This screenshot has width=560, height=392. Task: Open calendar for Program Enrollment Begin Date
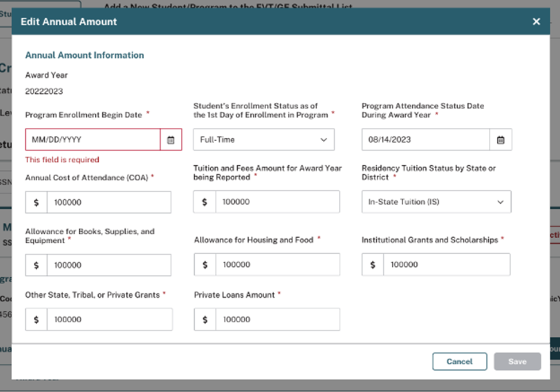point(171,140)
